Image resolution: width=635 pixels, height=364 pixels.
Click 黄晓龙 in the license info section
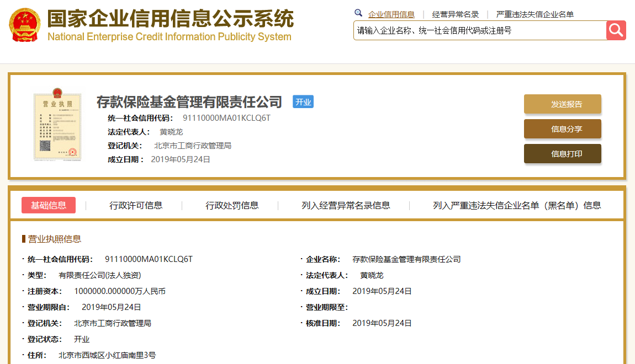[372, 275]
